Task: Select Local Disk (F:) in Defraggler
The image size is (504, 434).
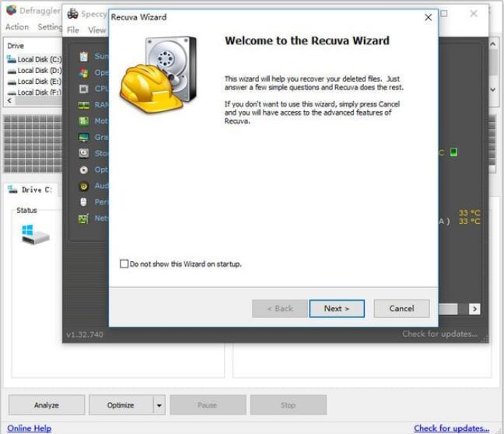Action: click(34, 93)
